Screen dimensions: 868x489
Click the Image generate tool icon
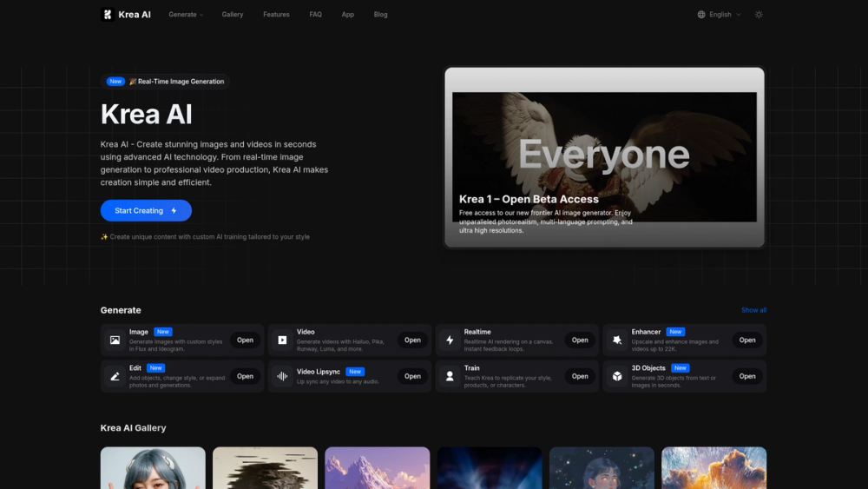[x=115, y=340]
